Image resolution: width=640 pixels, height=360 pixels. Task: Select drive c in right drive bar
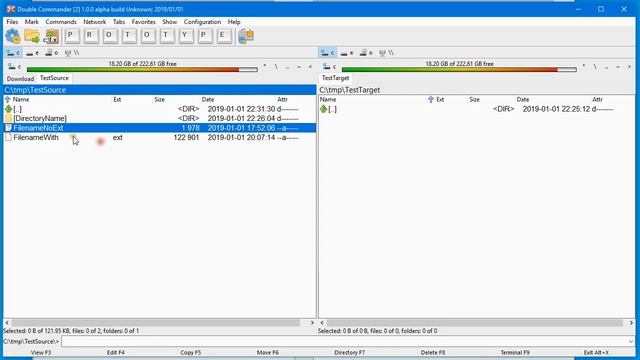pyautogui.click(x=328, y=53)
